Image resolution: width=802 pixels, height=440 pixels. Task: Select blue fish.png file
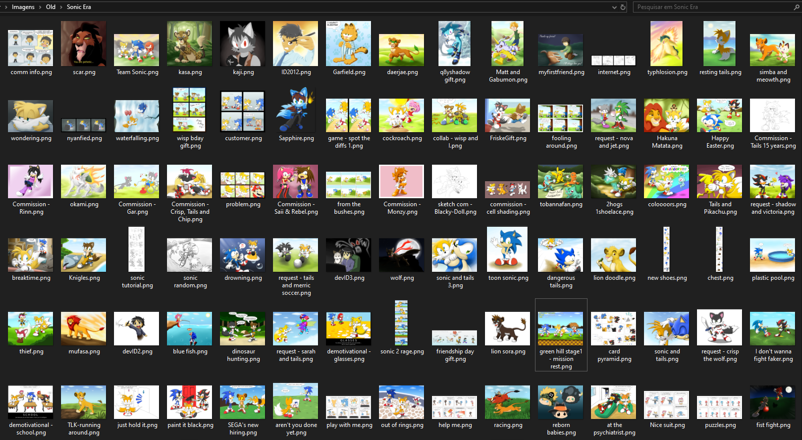point(189,328)
